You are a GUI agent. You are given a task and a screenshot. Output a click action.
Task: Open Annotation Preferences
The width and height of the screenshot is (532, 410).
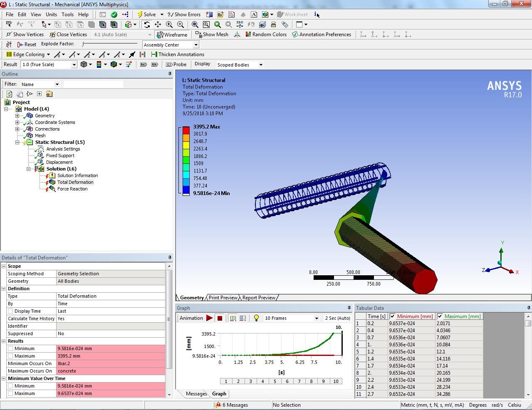(322, 35)
